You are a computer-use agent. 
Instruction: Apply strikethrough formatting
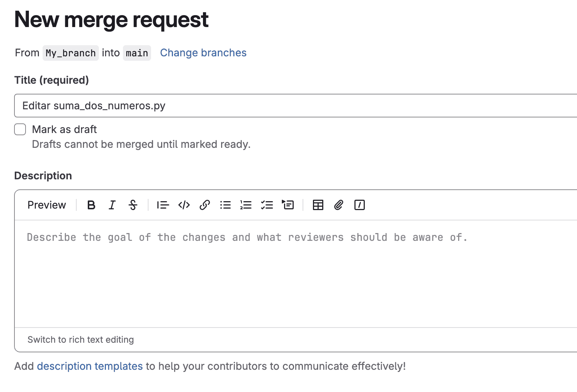coord(133,205)
